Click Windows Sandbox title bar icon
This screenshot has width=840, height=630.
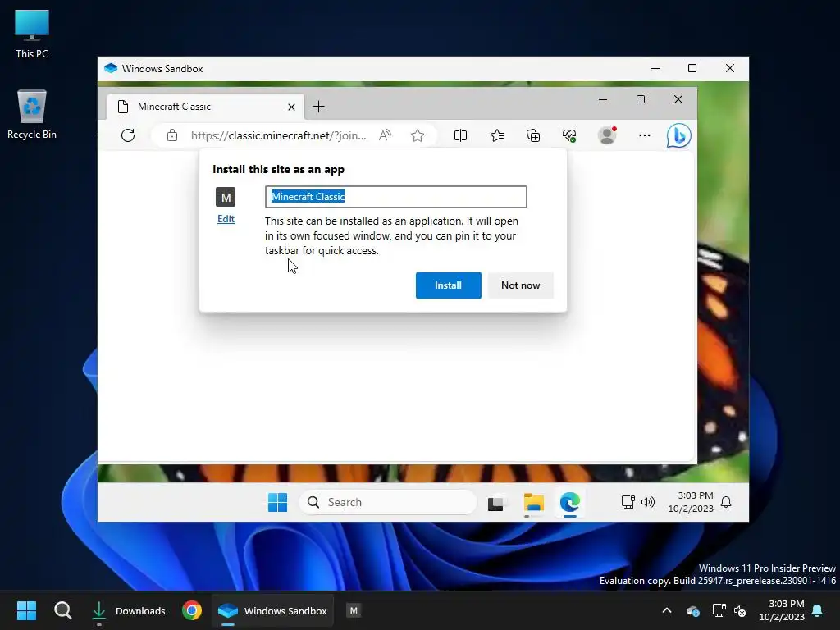click(x=111, y=69)
